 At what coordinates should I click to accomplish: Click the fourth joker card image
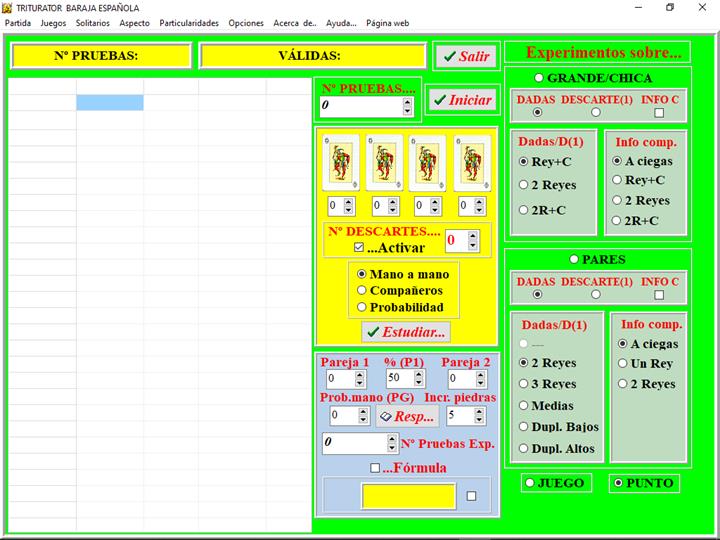472,162
